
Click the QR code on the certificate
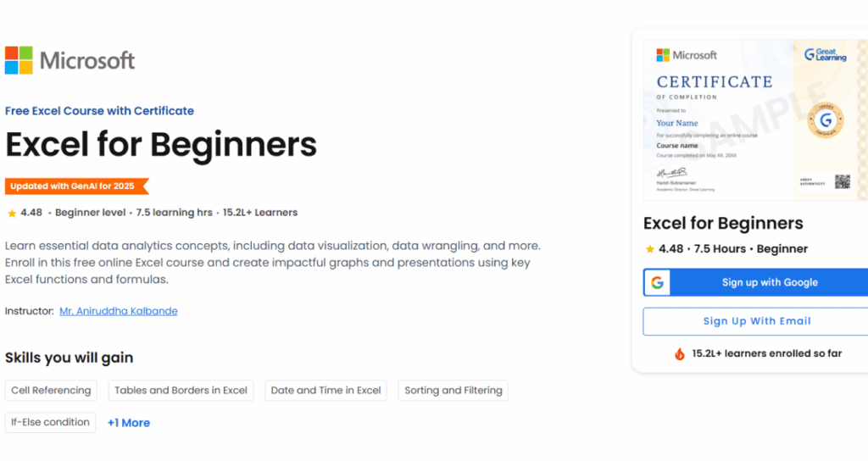(x=842, y=181)
